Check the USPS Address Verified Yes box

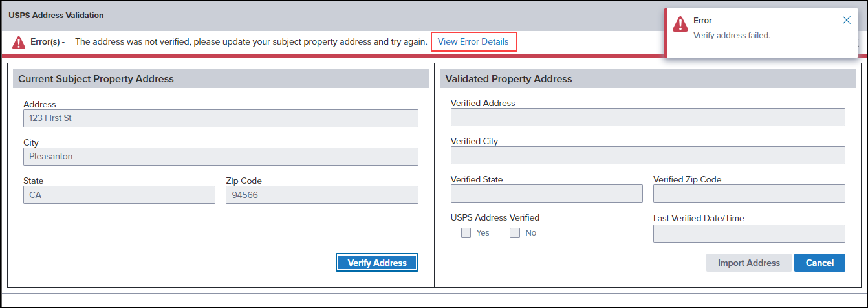(466, 233)
